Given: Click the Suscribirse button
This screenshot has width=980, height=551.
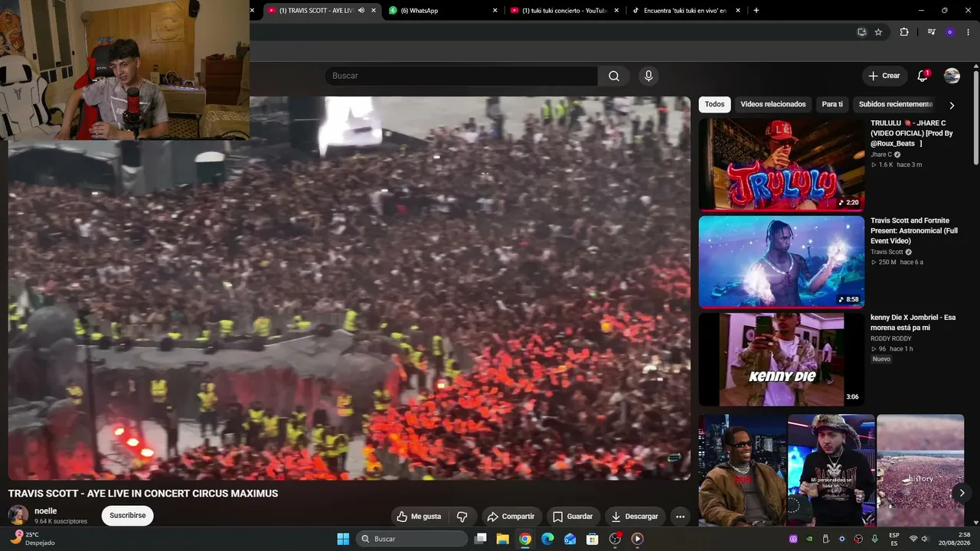Looking at the screenshot, I should [x=127, y=516].
